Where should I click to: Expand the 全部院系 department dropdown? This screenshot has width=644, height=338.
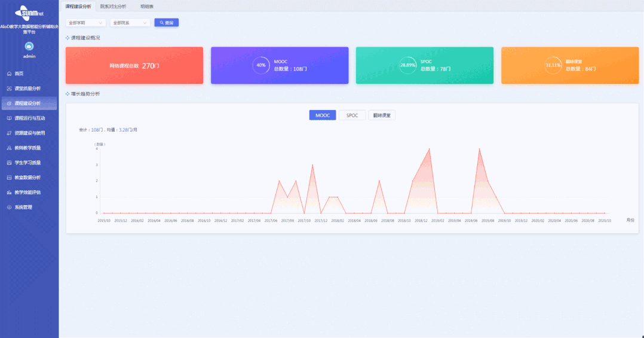point(130,23)
